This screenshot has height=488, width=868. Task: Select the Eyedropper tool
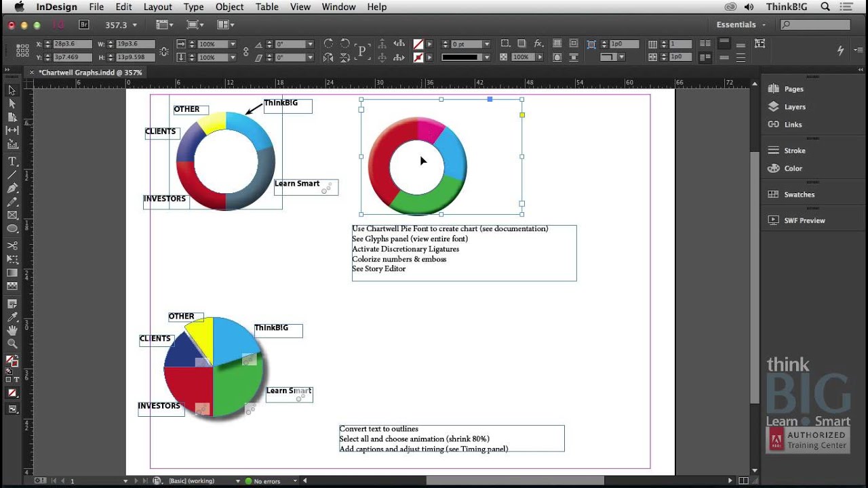[12, 317]
